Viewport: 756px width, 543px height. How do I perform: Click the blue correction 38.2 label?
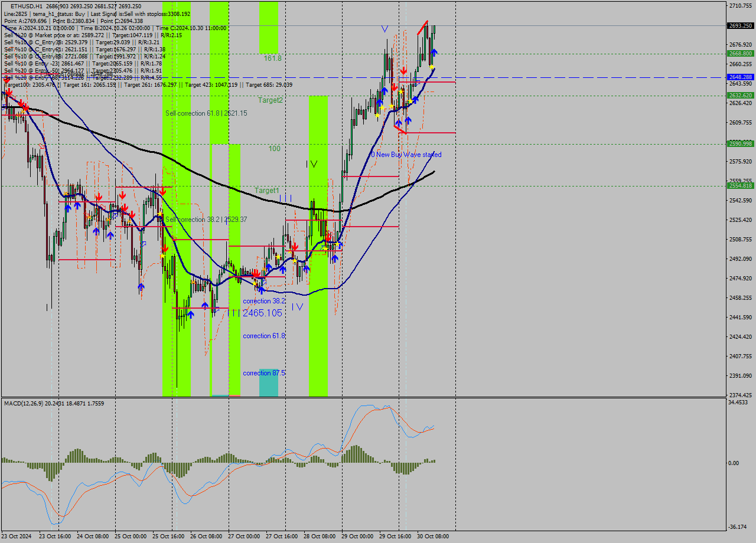264,301
